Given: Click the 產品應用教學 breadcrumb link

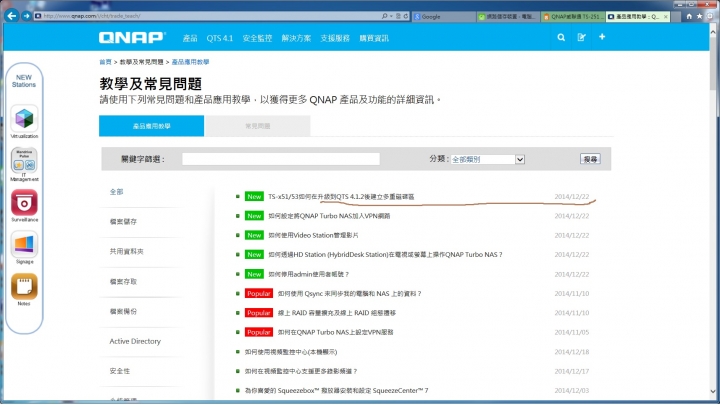Looking at the screenshot, I should coord(190,62).
